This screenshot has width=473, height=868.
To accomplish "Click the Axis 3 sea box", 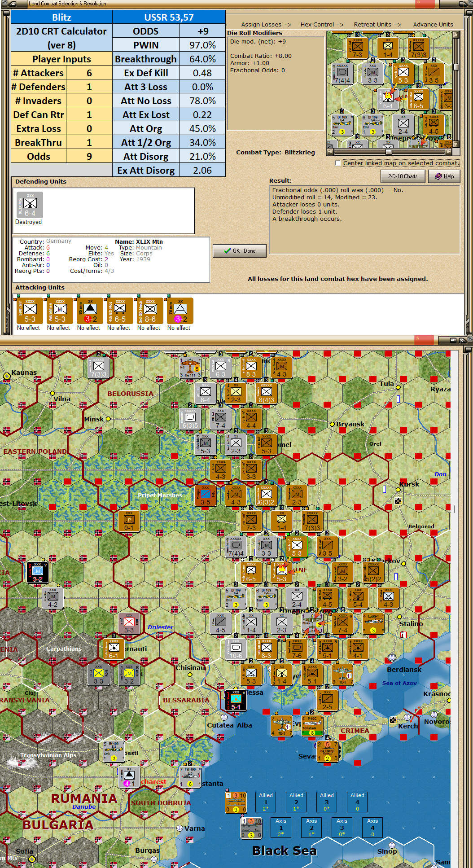I will point(342,828).
